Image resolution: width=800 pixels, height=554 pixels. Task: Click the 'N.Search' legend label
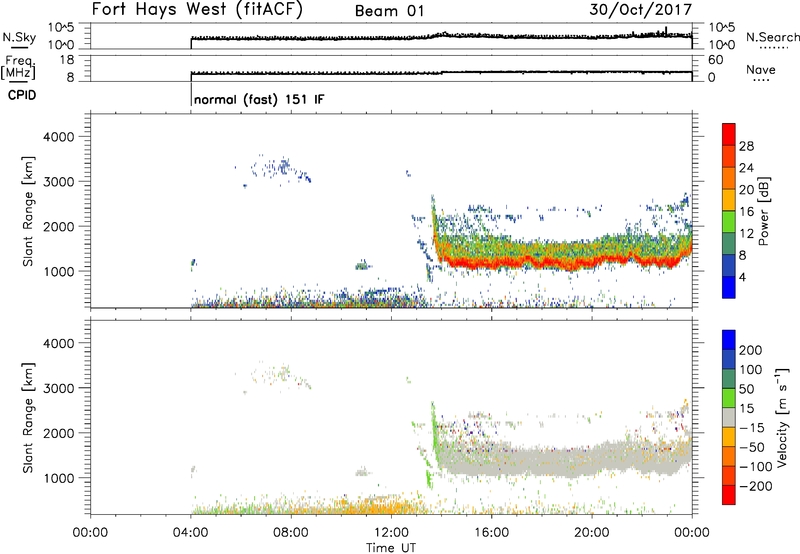(772, 37)
